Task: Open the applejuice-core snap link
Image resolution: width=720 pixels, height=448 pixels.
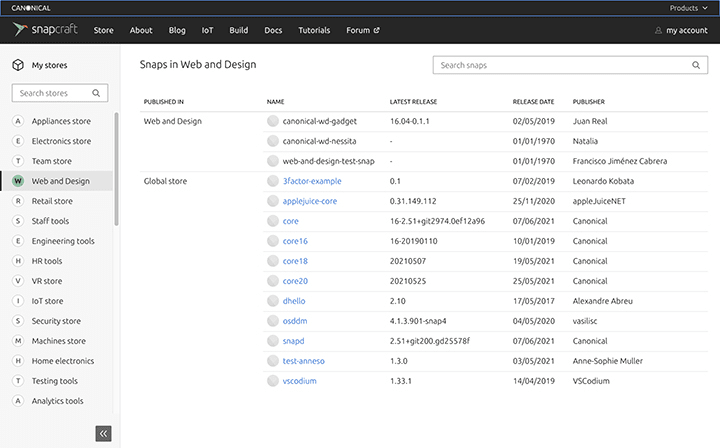Action: [310, 201]
